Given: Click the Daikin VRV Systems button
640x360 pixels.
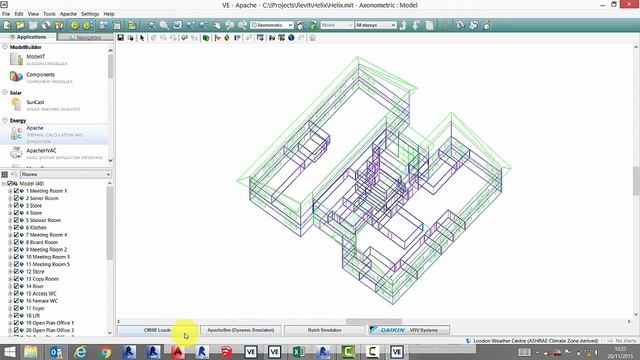Looking at the screenshot, I should pyautogui.click(x=409, y=330).
